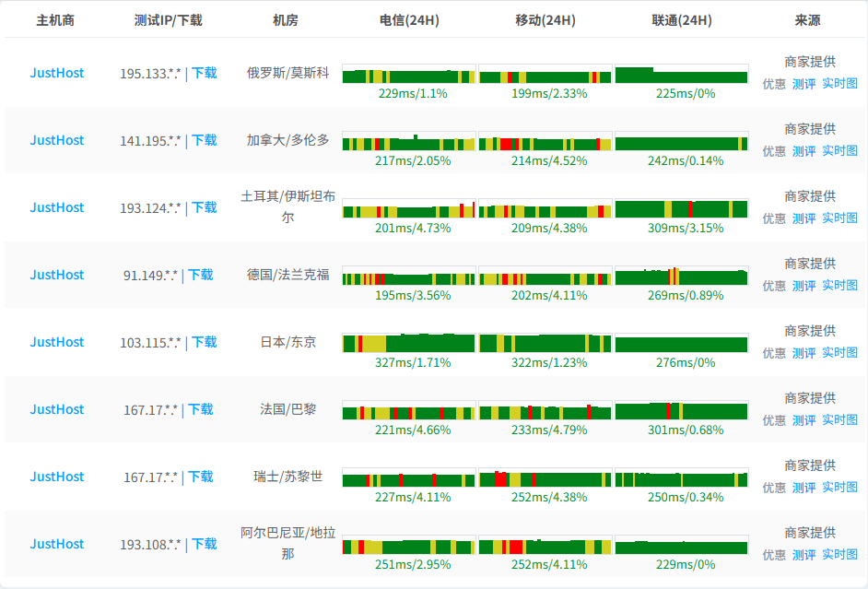Click 下载 link for IP 195.133.*.*

tap(204, 73)
